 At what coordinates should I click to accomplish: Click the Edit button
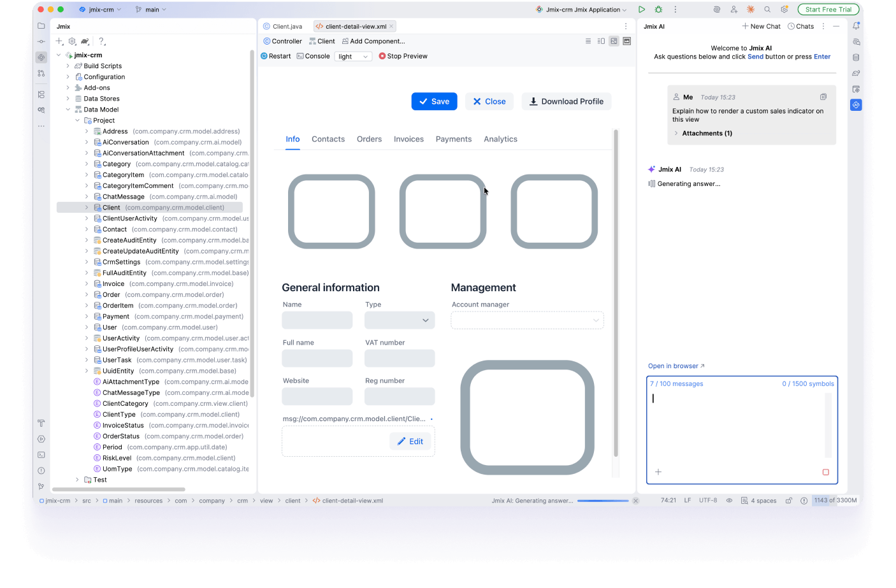[x=410, y=441]
